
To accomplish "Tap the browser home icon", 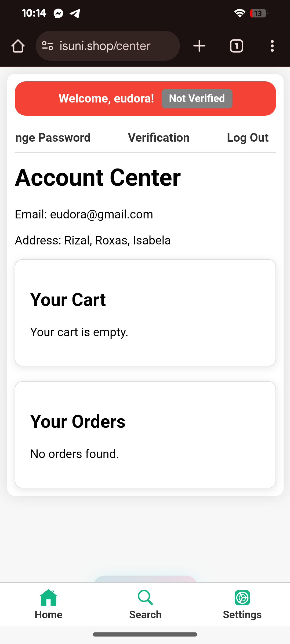I will (x=18, y=46).
